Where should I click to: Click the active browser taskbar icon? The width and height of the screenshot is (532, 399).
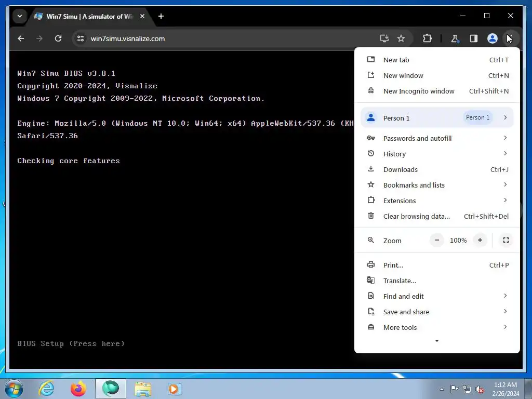point(110,389)
